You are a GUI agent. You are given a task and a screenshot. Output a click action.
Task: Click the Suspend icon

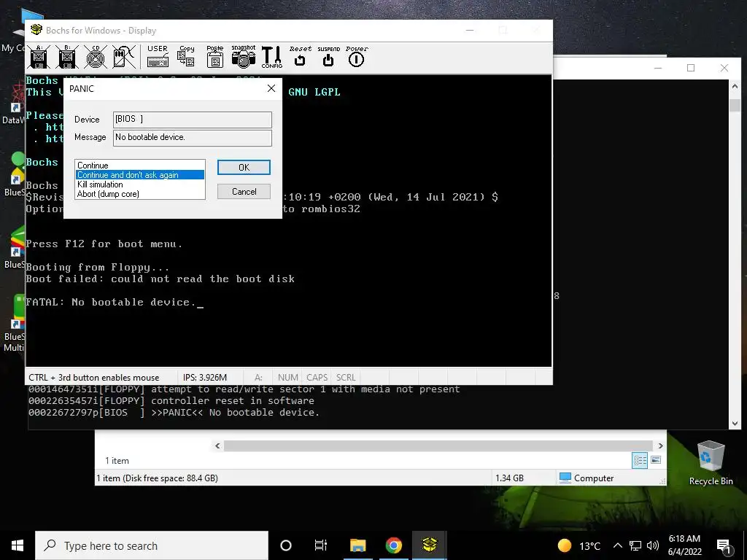(328, 56)
